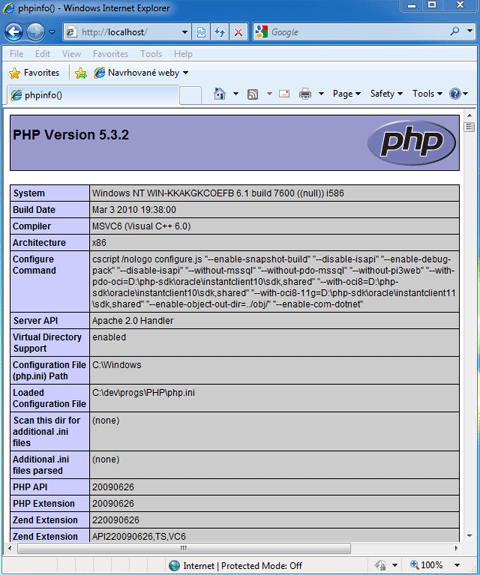Expand the Home button dropdown arrow

[236, 94]
